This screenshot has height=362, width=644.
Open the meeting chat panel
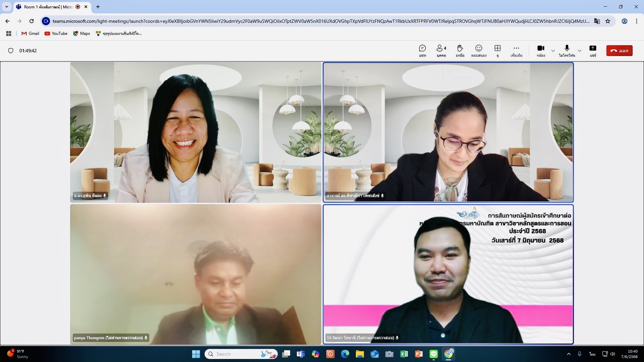422,51
